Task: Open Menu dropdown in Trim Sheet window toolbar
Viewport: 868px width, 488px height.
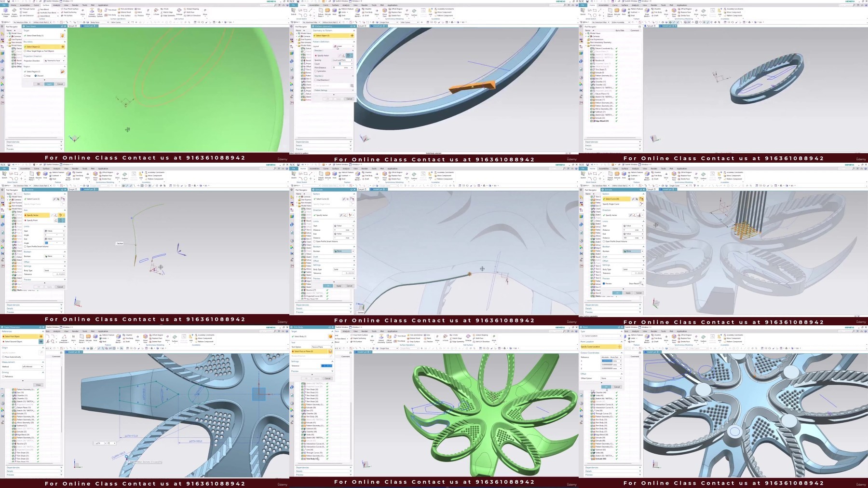Action: coord(6,22)
